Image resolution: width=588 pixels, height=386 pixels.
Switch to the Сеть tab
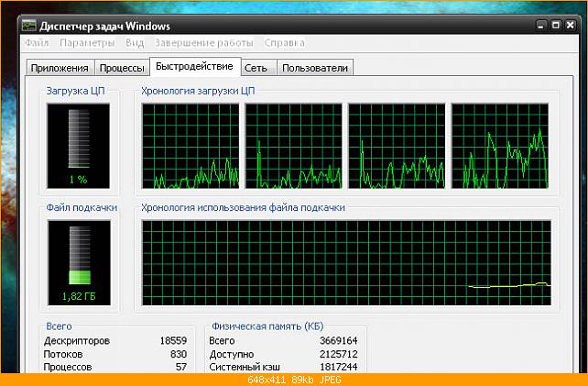[x=258, y=68]
